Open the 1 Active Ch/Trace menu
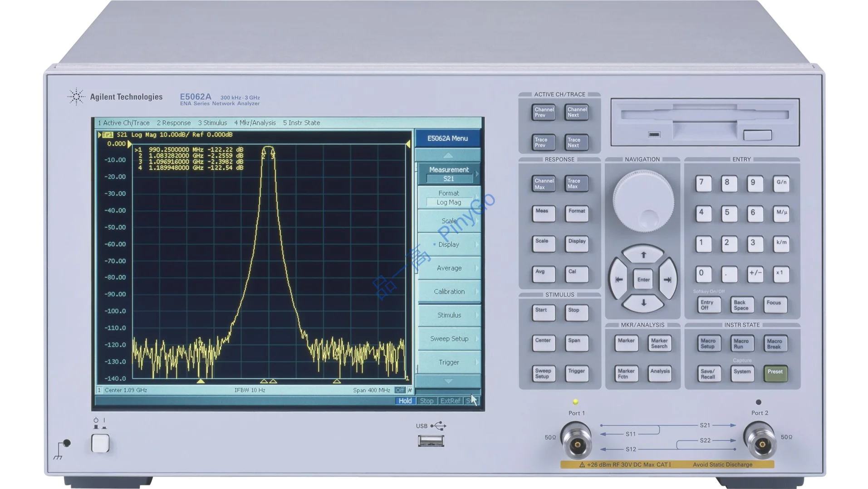The width and height of the screenshot is (868, 489). (124, 123)
